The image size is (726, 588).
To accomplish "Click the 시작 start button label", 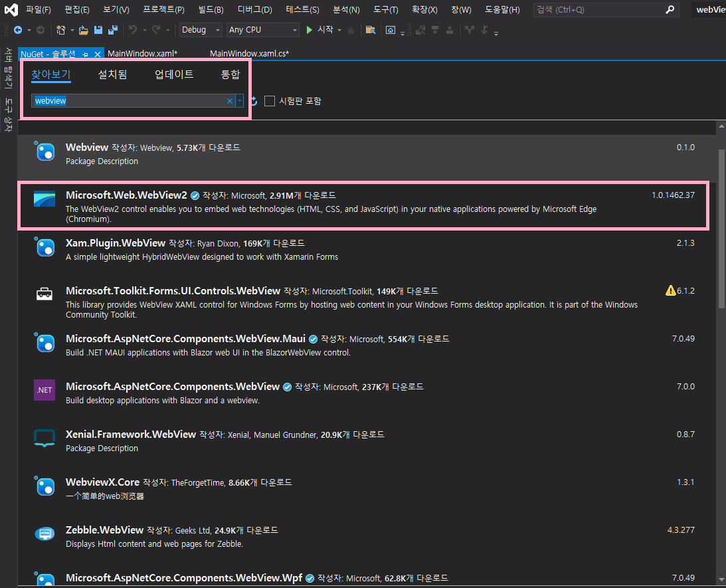I will point(325,30).
